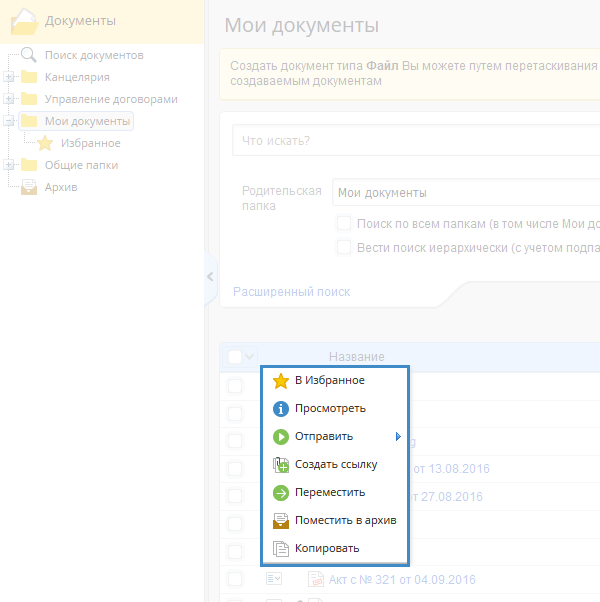This screenshot has width=600, height=602.
Task: Open the Отправить submenu arrow
Action: [x=398, y=437]
